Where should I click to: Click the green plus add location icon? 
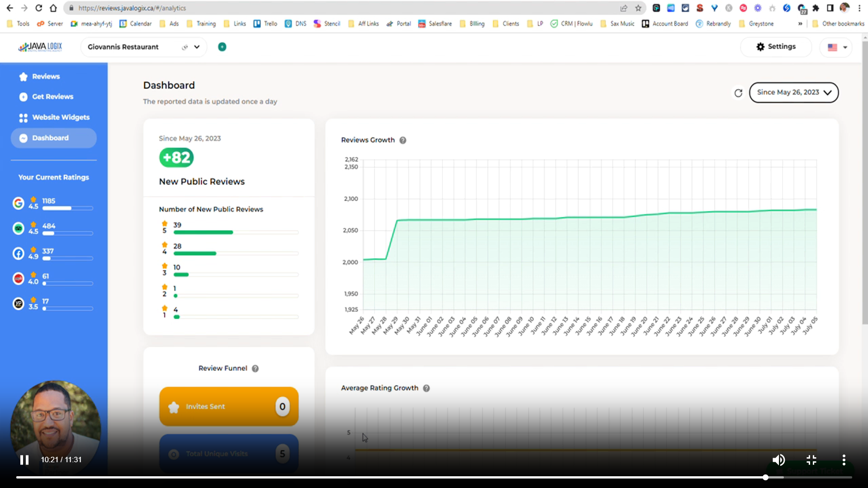222,47
